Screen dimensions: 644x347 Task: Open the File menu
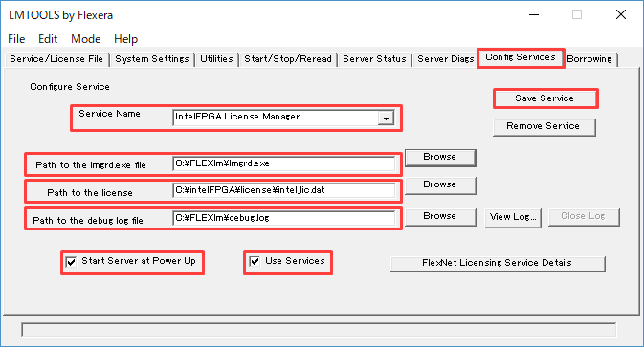[16, 39]
